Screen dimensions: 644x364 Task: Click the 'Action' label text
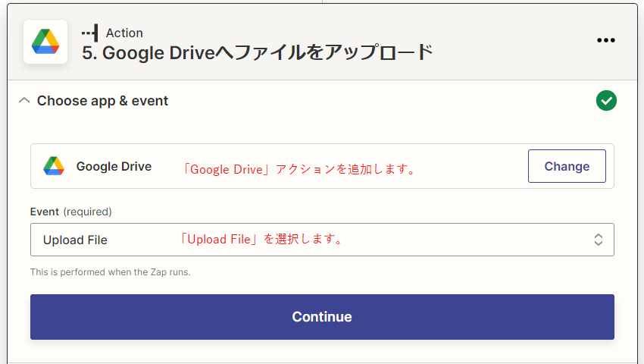point(124,33)
